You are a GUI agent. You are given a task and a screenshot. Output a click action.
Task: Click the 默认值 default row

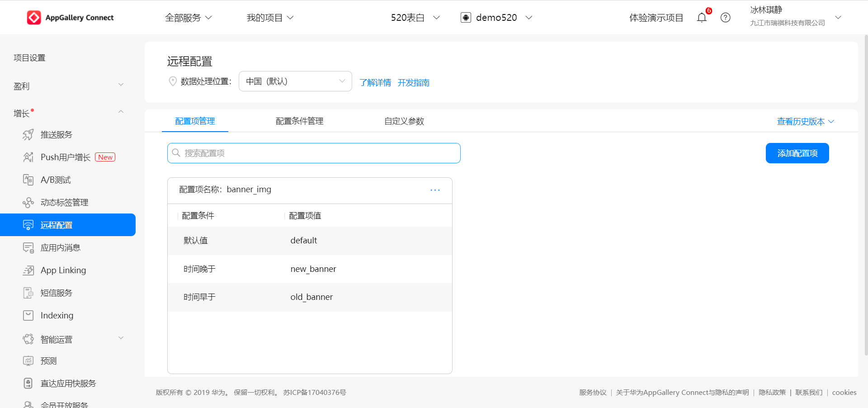pyautogui.click(x=310, y=241)
